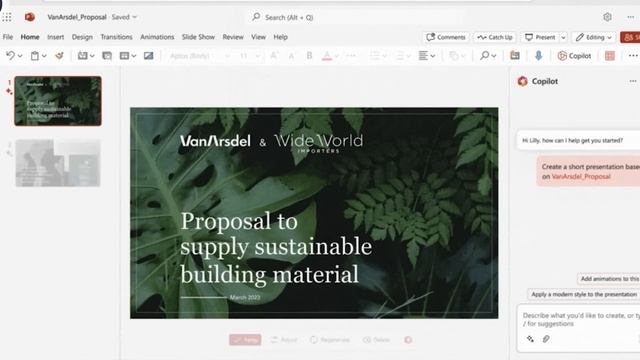Open the app launcher waffle icon
The height and width of the screenshot is (360, 640).
[x=7, y=17]
